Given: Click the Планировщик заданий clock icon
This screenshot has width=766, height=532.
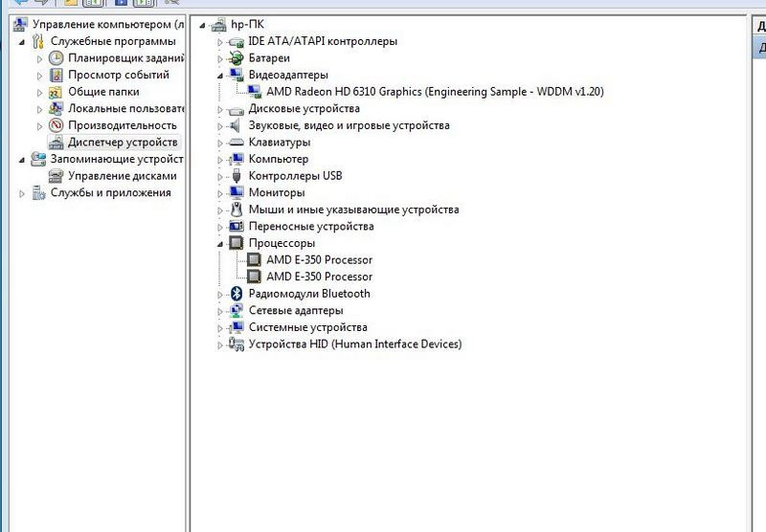Looking at the screenshot, I should pos(56,58).
